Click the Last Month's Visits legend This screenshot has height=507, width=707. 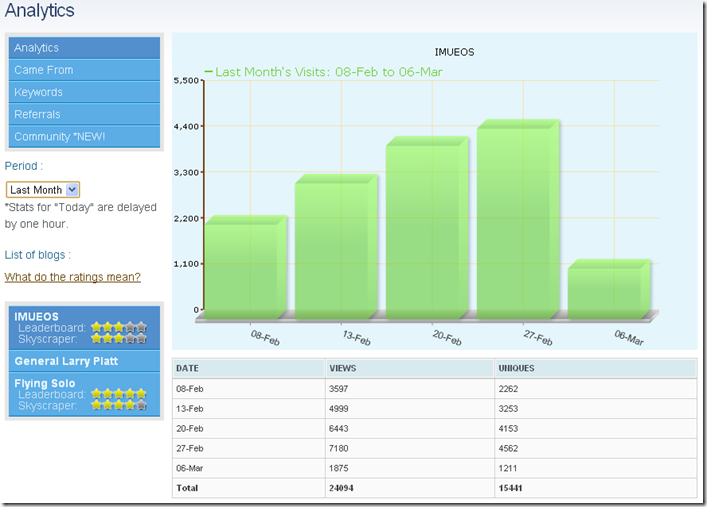point(323,72)
